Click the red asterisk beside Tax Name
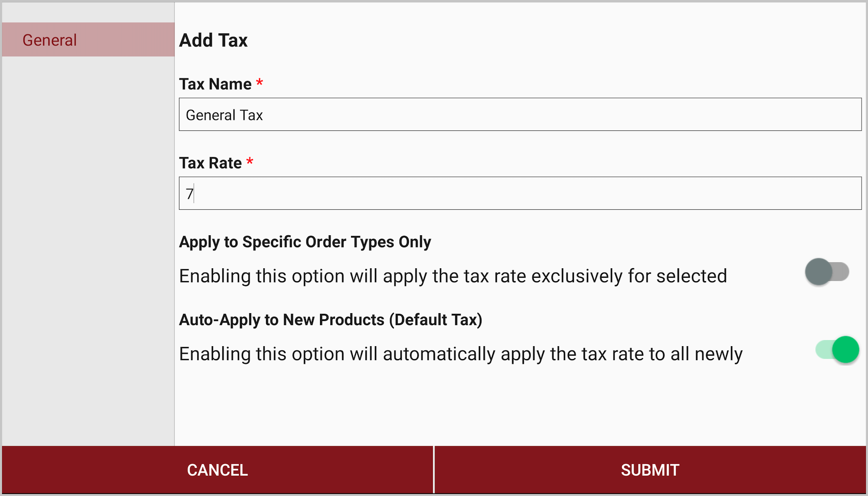Screen dimensions: 868x496 coord(259,82)
